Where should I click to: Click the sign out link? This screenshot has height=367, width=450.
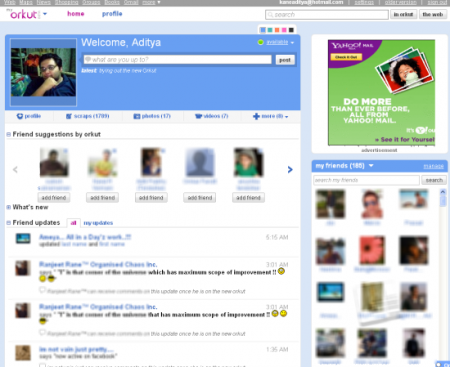[437, 2]
